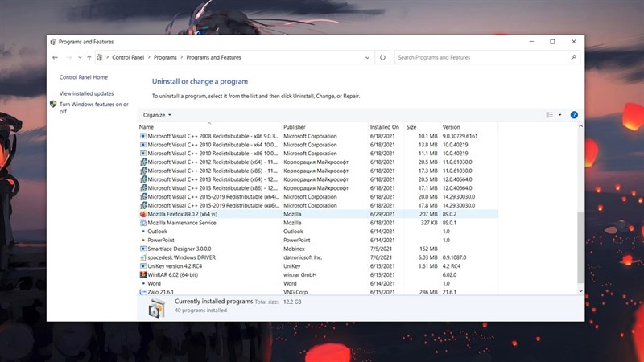Click Mobinex publisher cell
Viewport: 644px width, 362px height.
click(294, 249)
